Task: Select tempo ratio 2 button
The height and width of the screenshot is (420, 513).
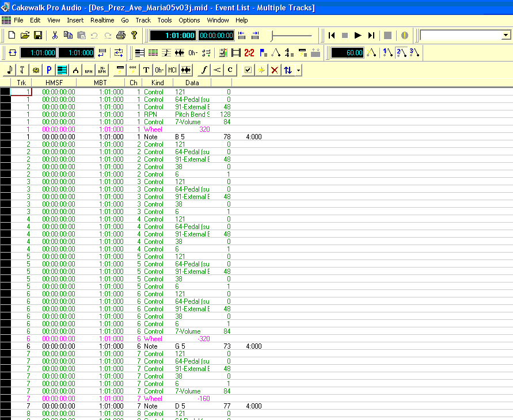Action: (x=401, y=52)
